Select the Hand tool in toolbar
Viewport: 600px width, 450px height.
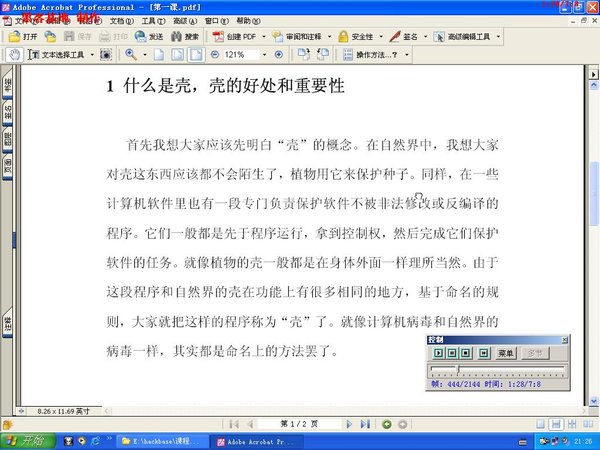coord(14,54)
